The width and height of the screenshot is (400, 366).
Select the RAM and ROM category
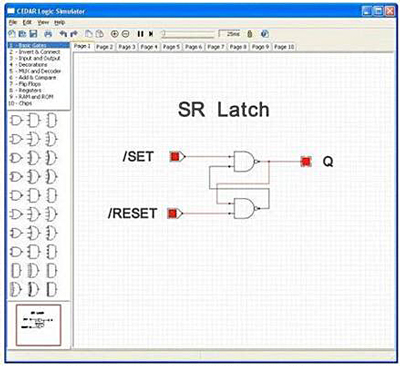pyautogui.click(x=31, y=97)
